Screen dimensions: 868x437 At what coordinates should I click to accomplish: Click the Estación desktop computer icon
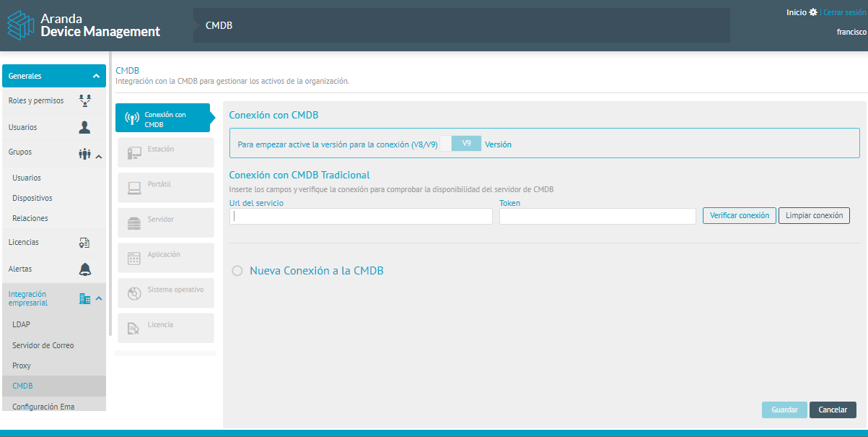coord(134,153)
